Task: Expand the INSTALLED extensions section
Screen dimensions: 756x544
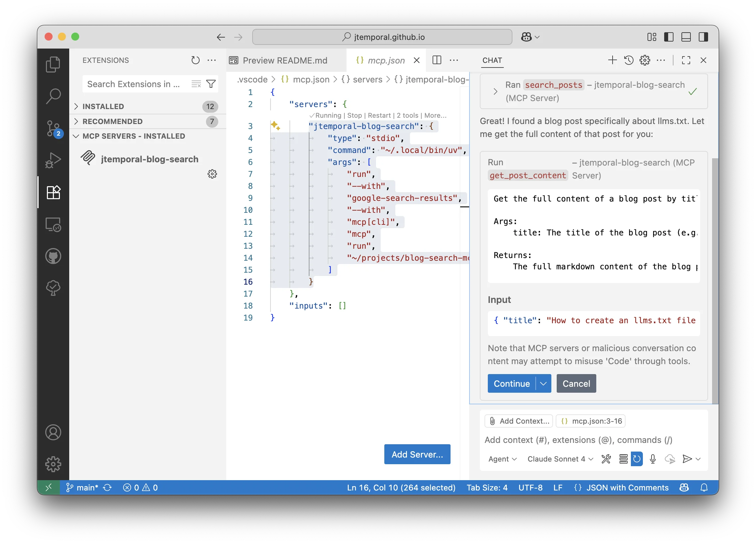Action: pos(103,106)
